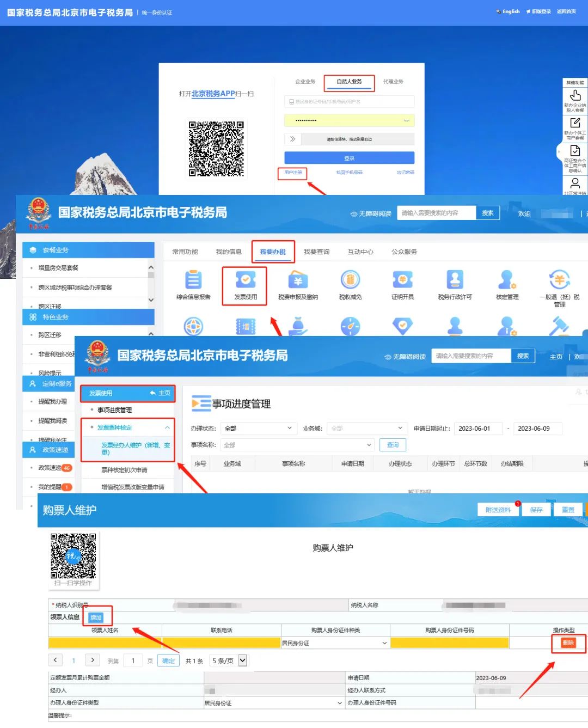Click the 搜索 button in third window
The height and width of the screenshot is (728, 588).
click(x=523, y=356)
